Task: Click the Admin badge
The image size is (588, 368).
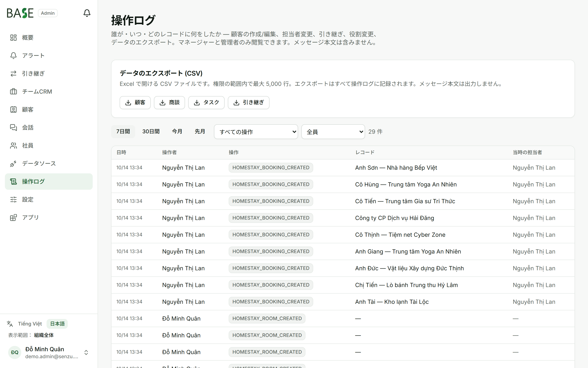Action: point(48,13)
